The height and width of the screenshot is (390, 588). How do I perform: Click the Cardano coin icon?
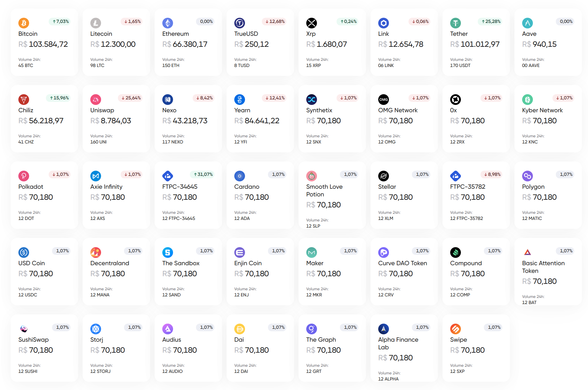pyautogui.click(x=239, y=176)
